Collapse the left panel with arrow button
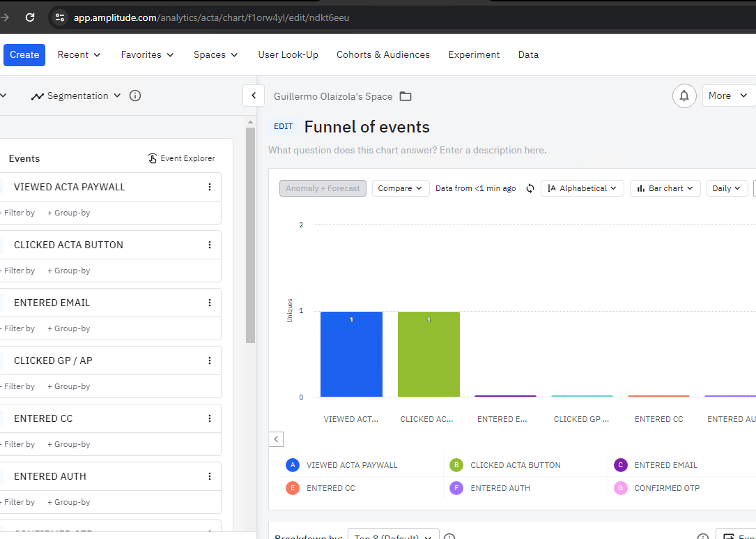The image size is (756, 539). 254,96
